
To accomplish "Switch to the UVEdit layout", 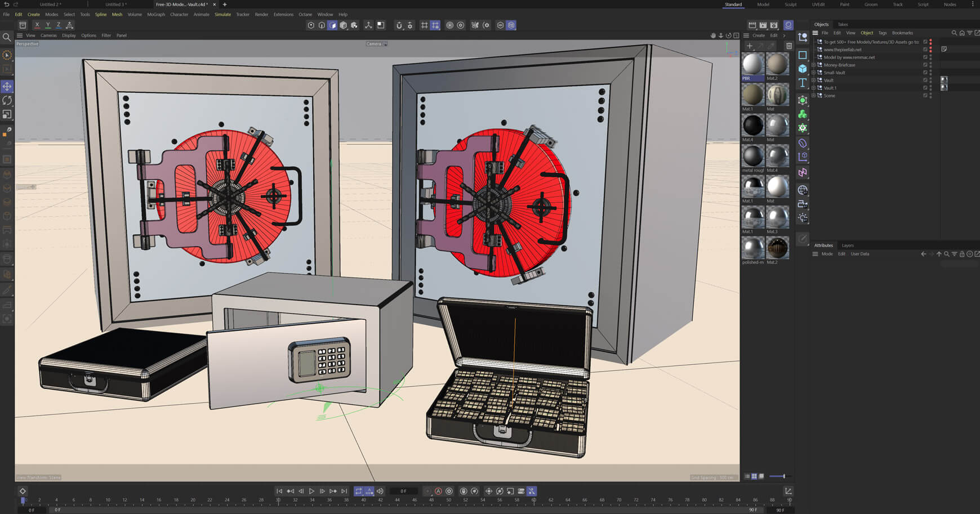I will pos(818,5).
